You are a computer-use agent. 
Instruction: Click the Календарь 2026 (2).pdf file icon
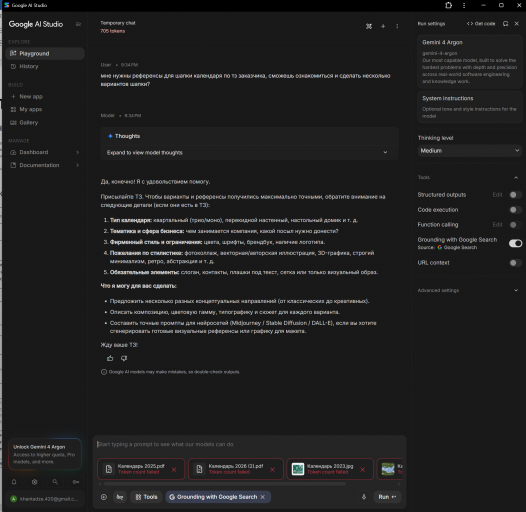[199, 469]
